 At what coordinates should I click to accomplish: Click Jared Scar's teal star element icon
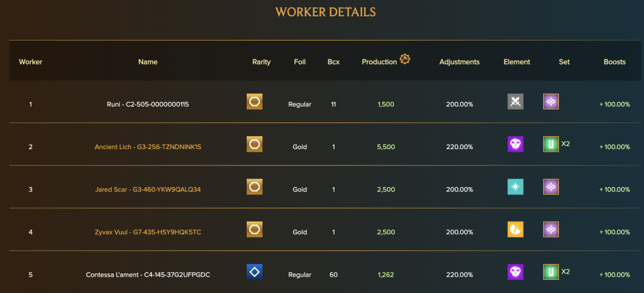tap(516, 186)
